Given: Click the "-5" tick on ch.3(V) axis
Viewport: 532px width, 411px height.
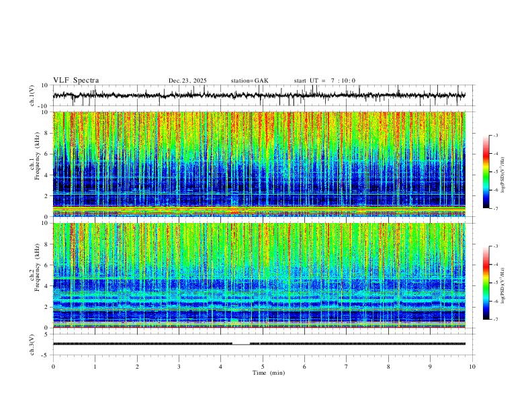Looking at the screenshot, I should (45, 355).
